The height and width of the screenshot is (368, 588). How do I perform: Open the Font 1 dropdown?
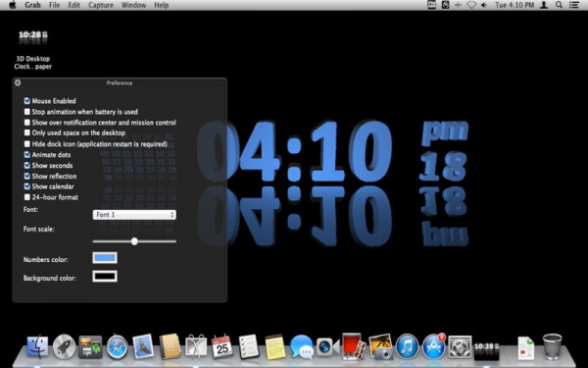tap(134, 215)
